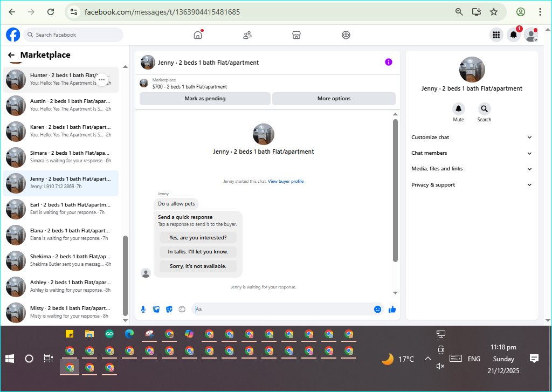Open Windows Start menu
The width and height of the screenshot is (552, 392).
[x=10, y=359]
